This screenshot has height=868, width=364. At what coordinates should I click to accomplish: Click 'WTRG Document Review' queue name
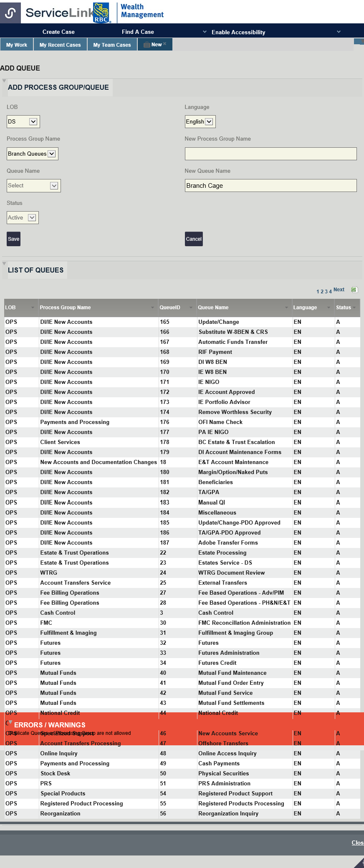(x=232, y=573)
